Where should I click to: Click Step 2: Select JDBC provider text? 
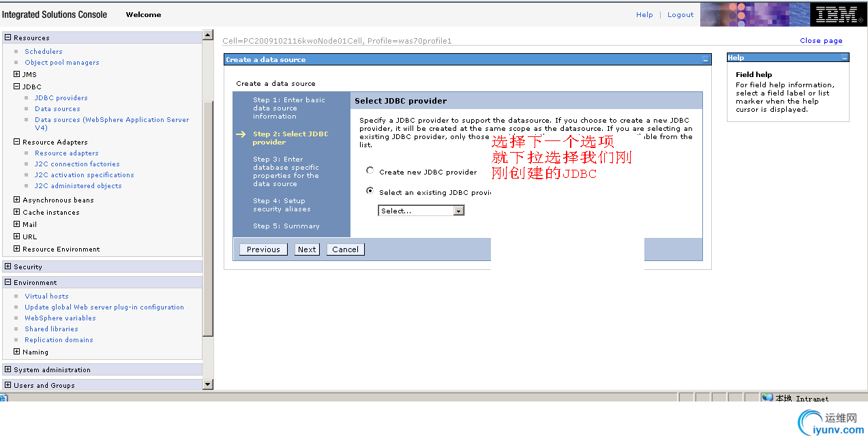pyautogui.click(x=290, y=138)
